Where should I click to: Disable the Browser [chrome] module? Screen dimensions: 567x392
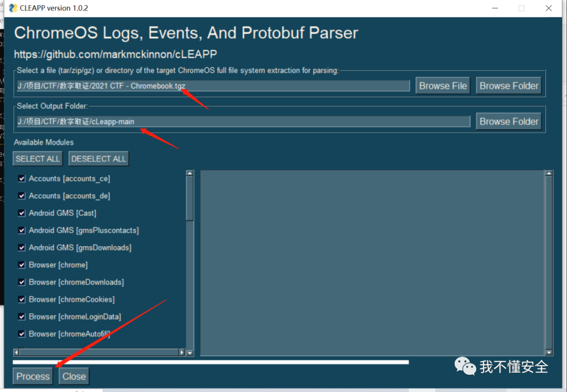[22, 265]
